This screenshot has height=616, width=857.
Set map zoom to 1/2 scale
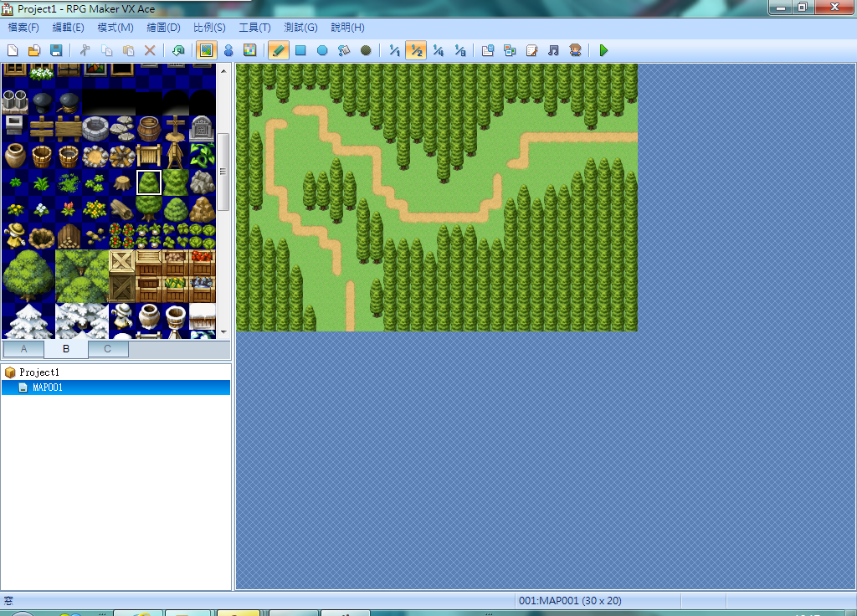(x=417, y=51)
